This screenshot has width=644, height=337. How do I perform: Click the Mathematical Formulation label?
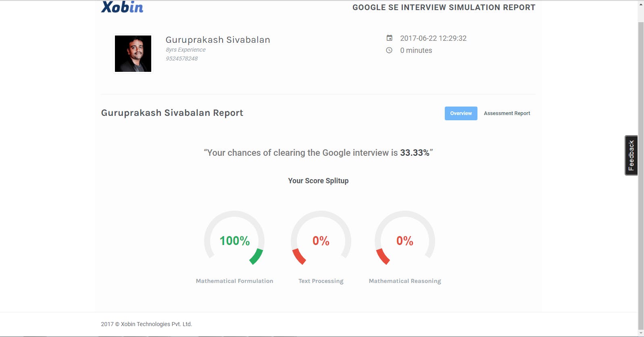pos(234,281)
